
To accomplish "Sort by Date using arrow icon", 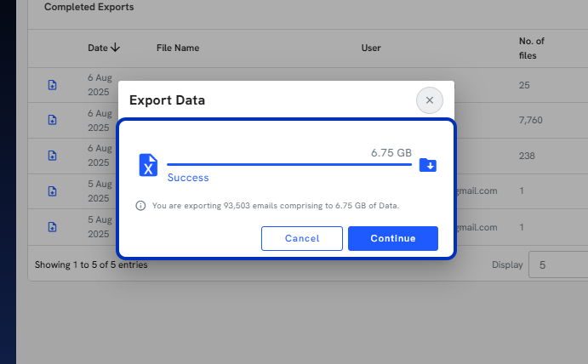I will click(116, 48).
